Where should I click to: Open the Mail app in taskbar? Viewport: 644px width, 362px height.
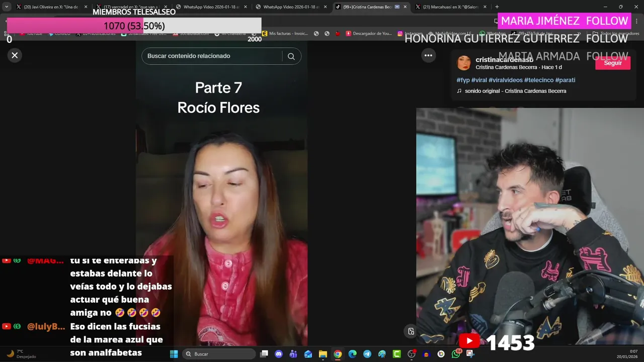[308, 354]
